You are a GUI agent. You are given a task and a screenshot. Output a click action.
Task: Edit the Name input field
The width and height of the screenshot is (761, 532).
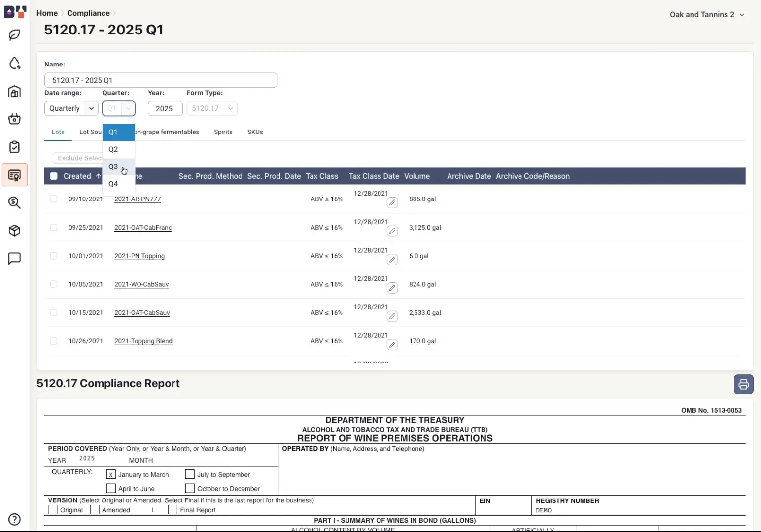[161, 80]
